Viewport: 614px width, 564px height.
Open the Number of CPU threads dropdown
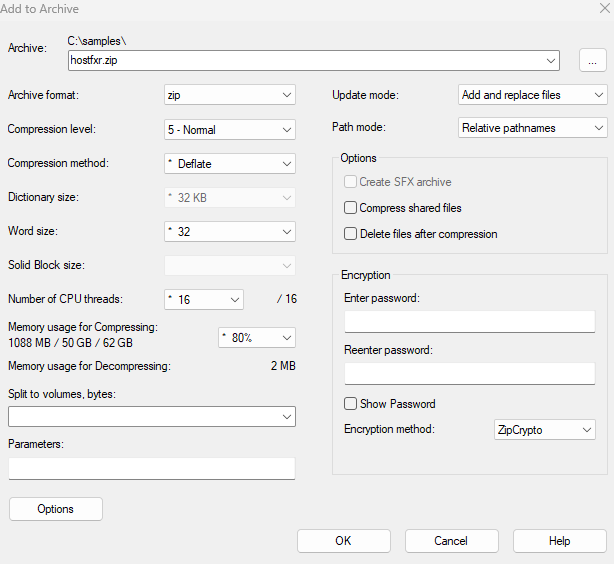tap(204, 300)
